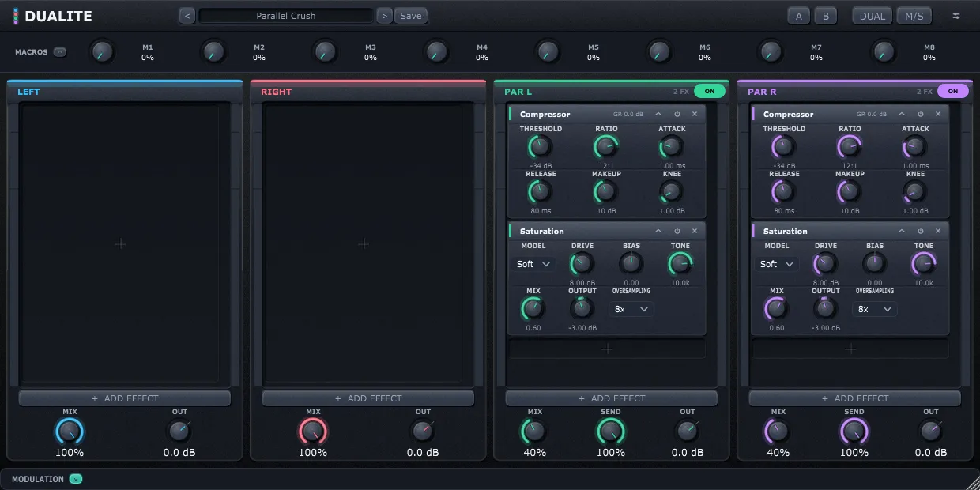Bypass the PAR R Compressor power icon

(x=921, y=115)
